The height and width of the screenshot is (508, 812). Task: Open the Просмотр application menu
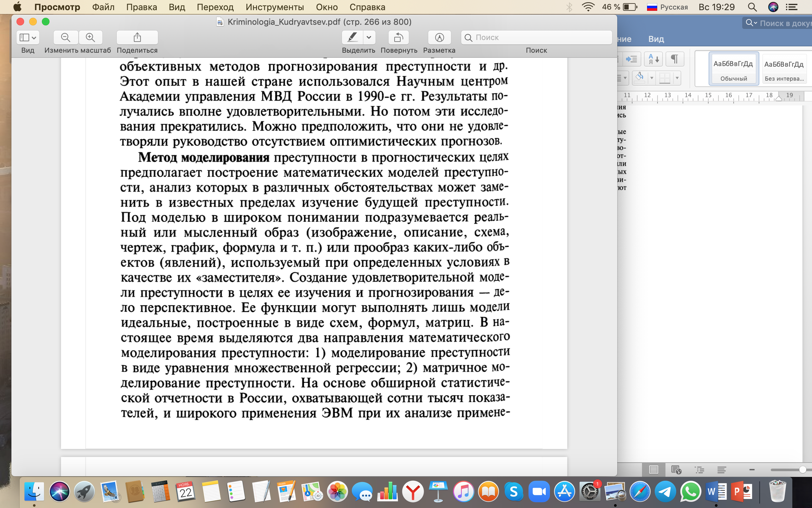(57, 7)
